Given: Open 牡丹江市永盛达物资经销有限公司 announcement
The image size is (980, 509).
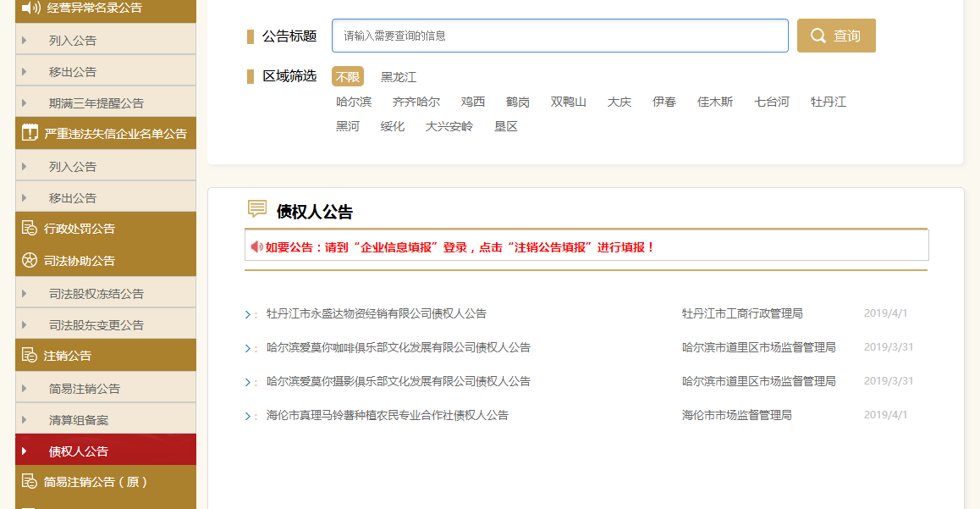Looking at the screenshot, I should pos(376,313).
